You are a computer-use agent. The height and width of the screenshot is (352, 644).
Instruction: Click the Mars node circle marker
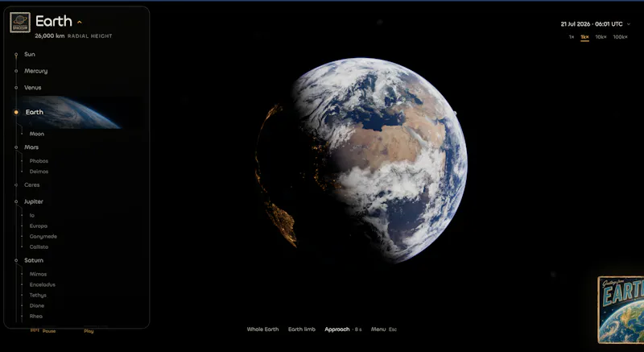(x=16, y=147)
